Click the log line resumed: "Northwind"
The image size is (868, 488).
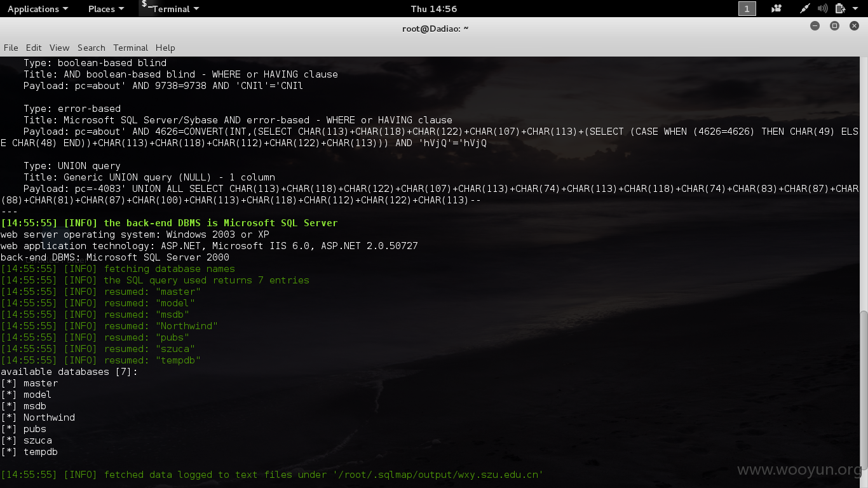(x=109, y=326)
